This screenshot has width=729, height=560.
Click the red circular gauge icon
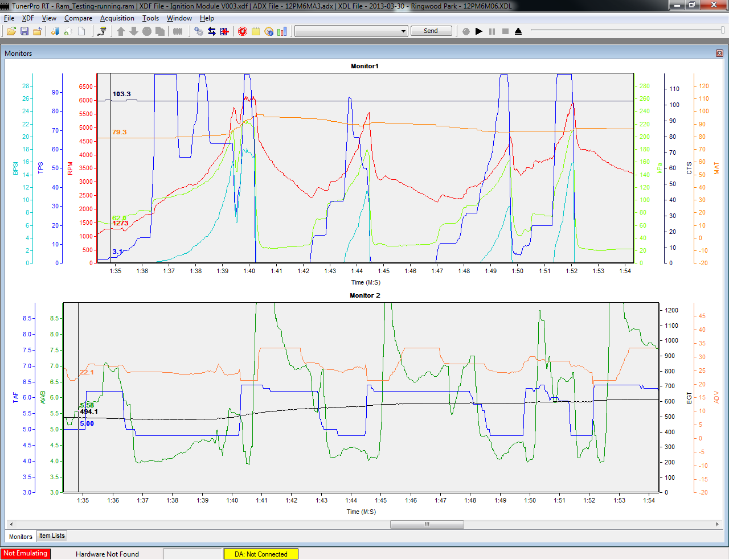pyautogui.click(x=243, y=31)
